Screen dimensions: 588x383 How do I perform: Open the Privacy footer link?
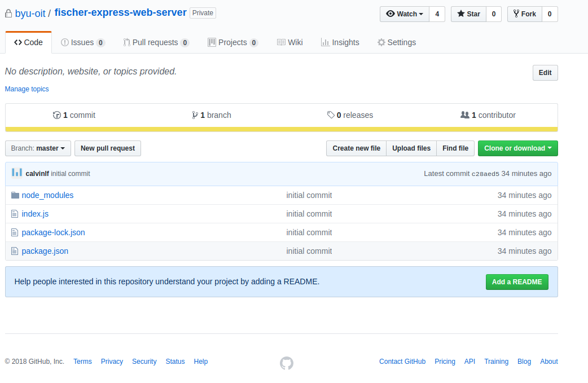[112, 361]
